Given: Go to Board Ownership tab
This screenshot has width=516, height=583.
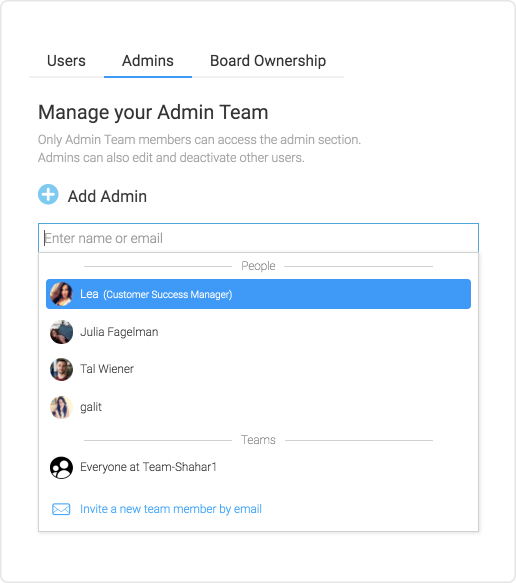Looking at the screenshot, I should click(x=268, y=61).
